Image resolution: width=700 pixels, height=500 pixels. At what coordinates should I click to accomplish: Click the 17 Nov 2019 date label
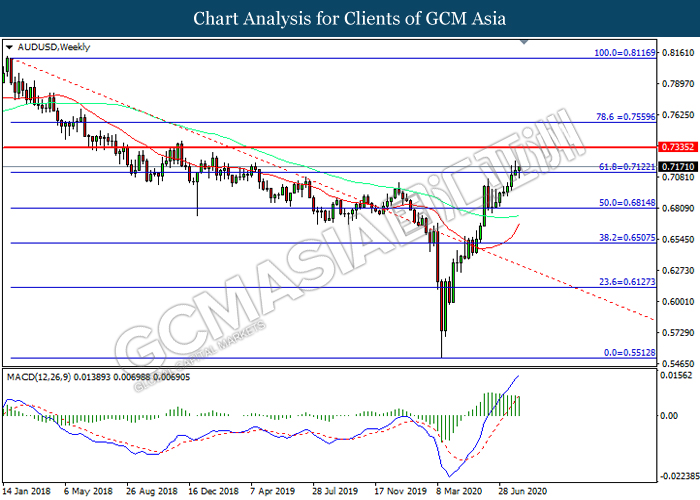coord(400,491)
